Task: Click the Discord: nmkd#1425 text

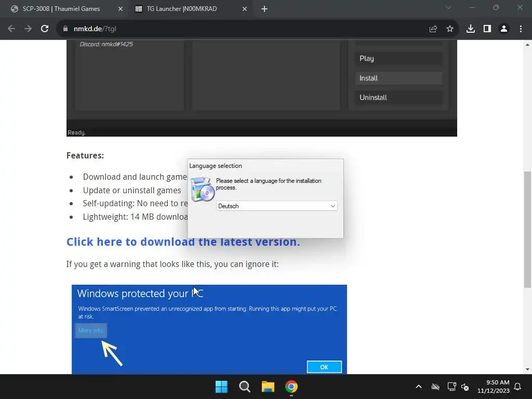Action: 106,44
